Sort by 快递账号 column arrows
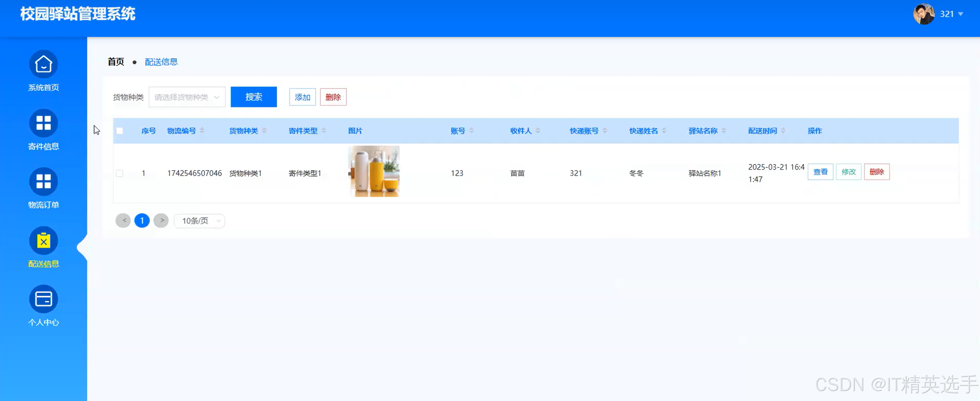This screenshot has width=980, height=401. point(605,130)
